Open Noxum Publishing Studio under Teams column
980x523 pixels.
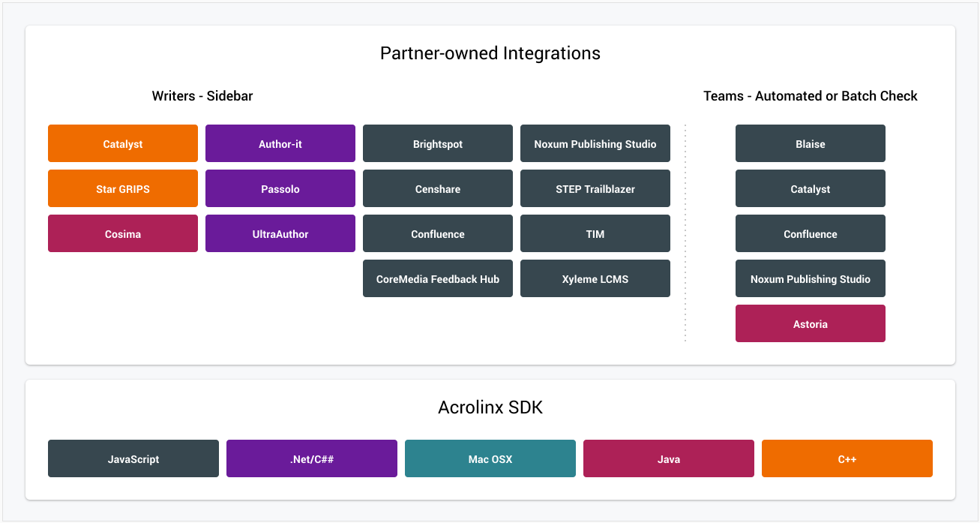point(811,278)
